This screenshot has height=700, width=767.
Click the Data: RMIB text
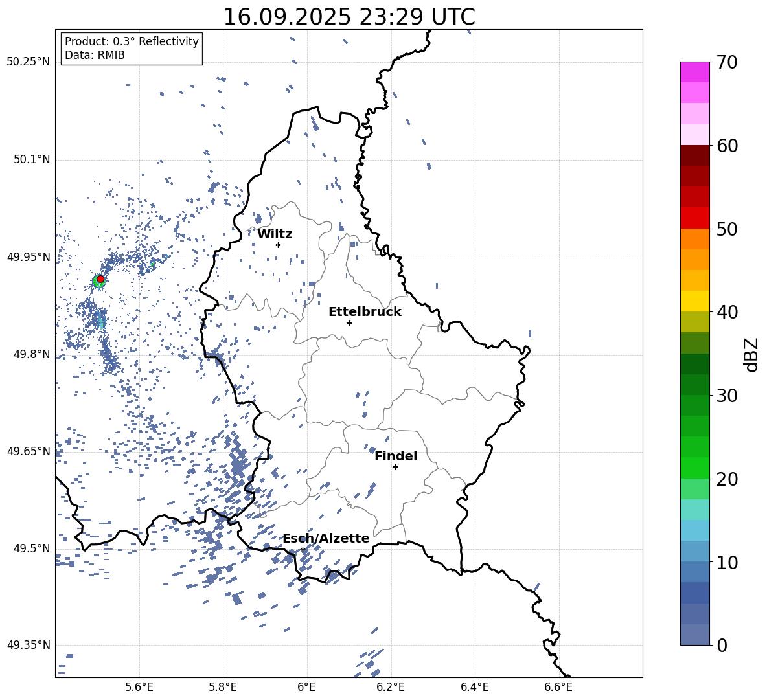coord(95,55)
